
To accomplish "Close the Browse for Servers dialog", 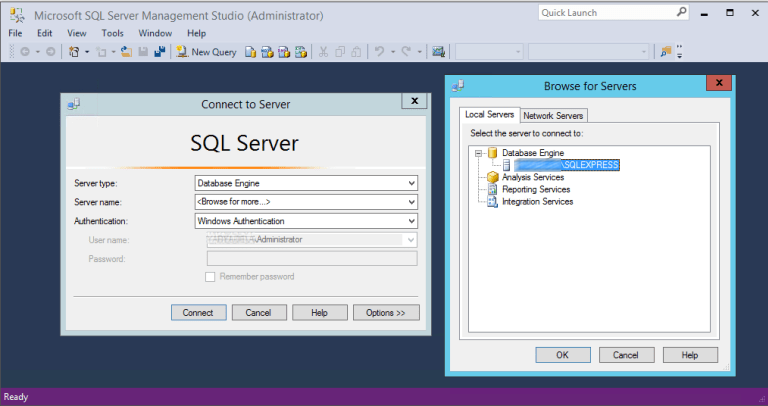I will pos(719,83).
